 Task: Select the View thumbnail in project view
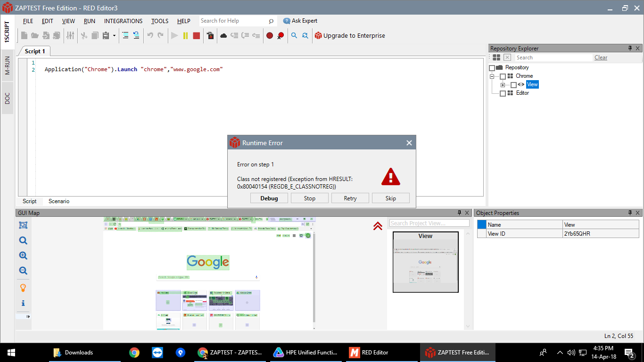[425, 262]
